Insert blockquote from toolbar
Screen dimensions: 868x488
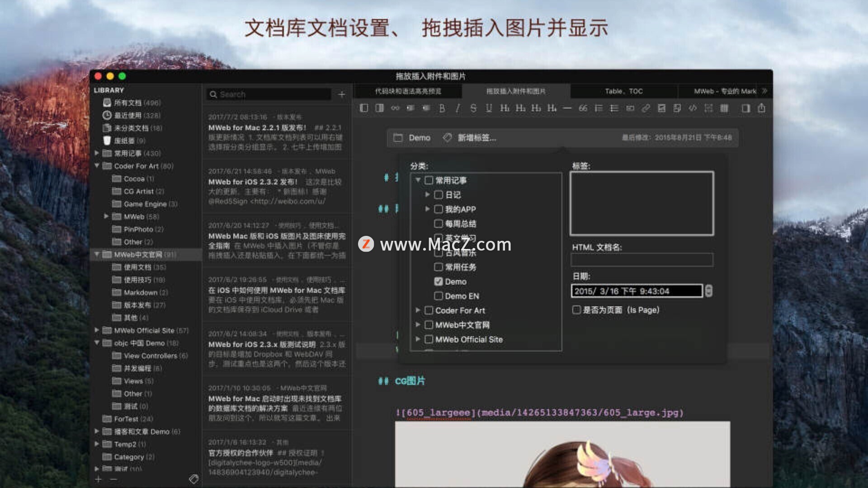(x=583, y=108)
